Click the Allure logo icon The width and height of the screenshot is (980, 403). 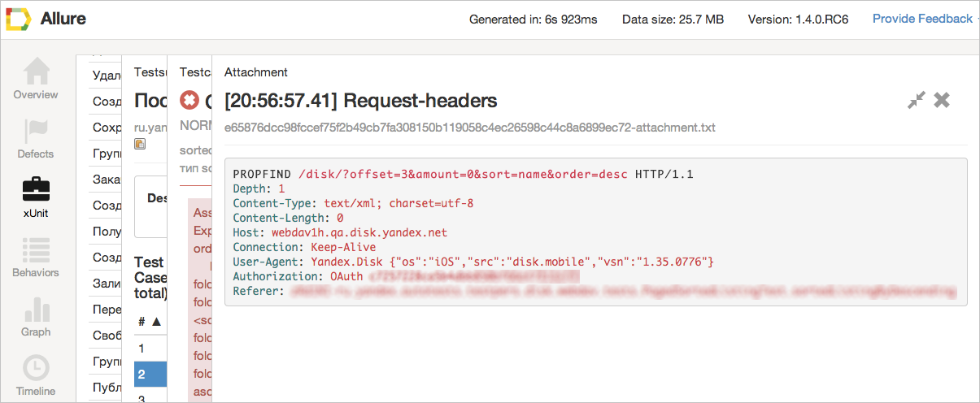(x=18, y=18)
